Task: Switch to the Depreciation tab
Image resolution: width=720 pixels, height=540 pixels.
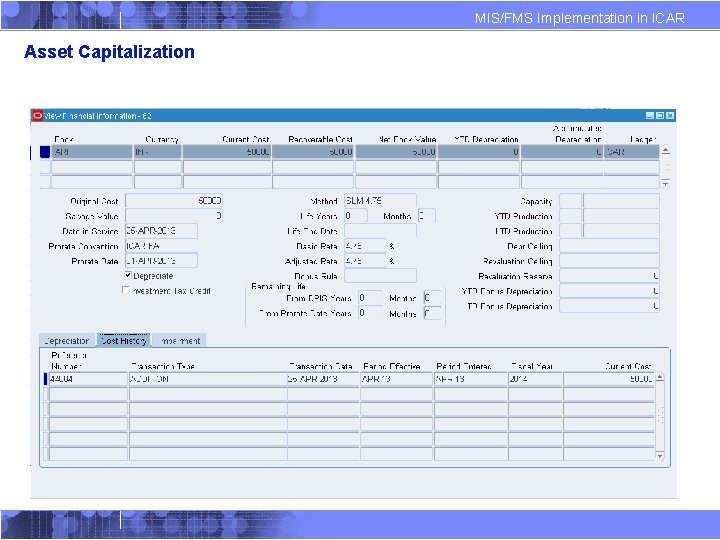Action: click(67, 341)
